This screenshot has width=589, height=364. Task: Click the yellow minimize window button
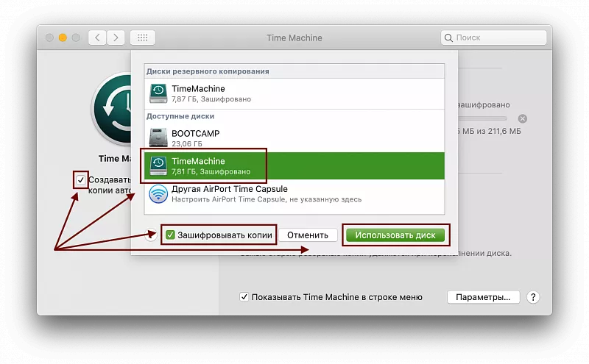pos(63,38)
